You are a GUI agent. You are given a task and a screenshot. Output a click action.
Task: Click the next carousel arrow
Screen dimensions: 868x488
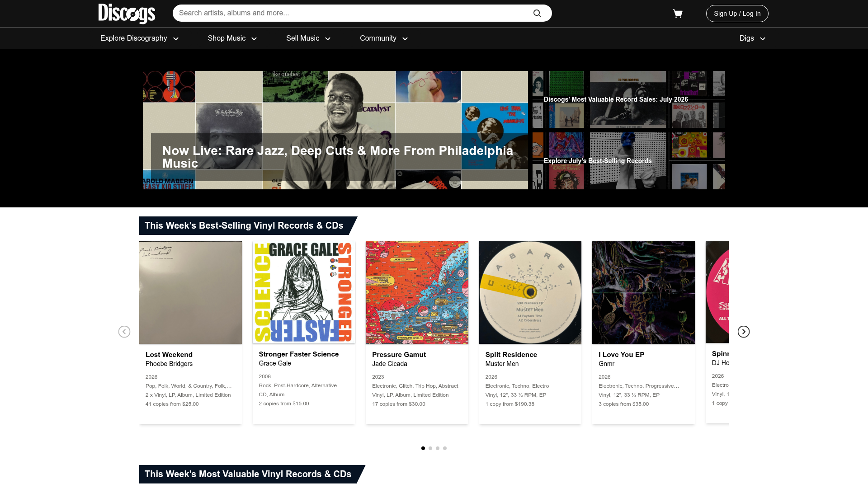tap(744, 332)
